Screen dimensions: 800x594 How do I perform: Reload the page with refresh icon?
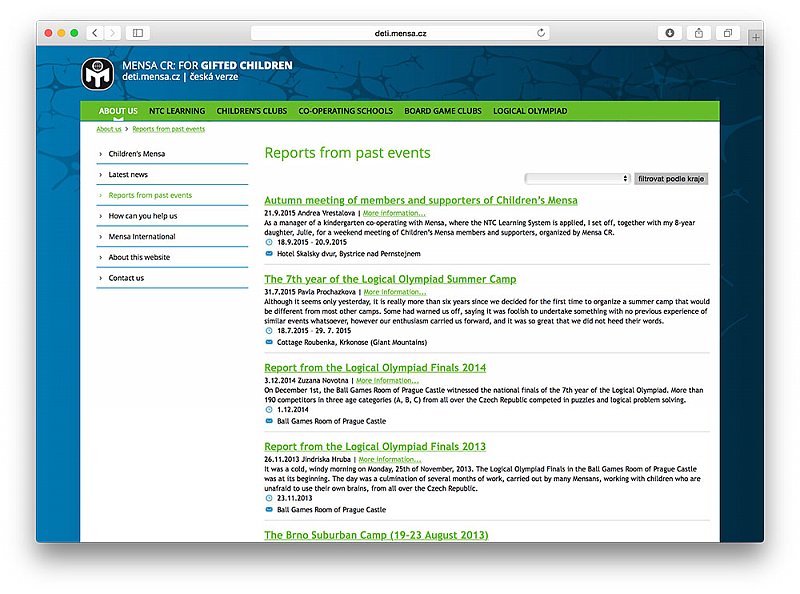pyautogui.click(x=541, y=33)
